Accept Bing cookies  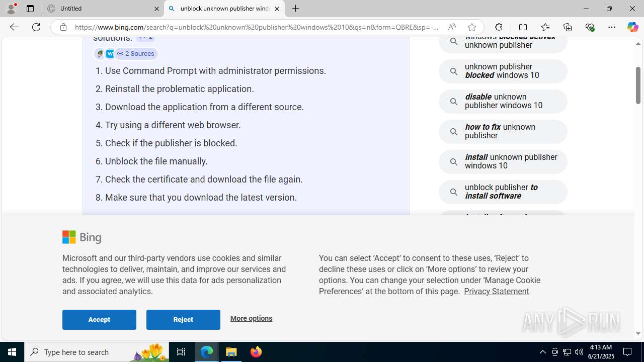(x=99, y=320)
